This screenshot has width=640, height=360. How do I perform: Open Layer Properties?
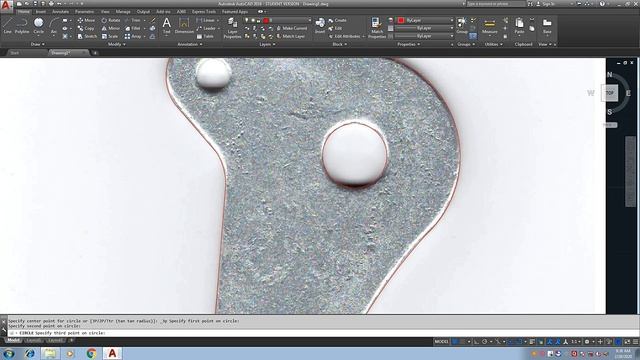tap(232, 28)
